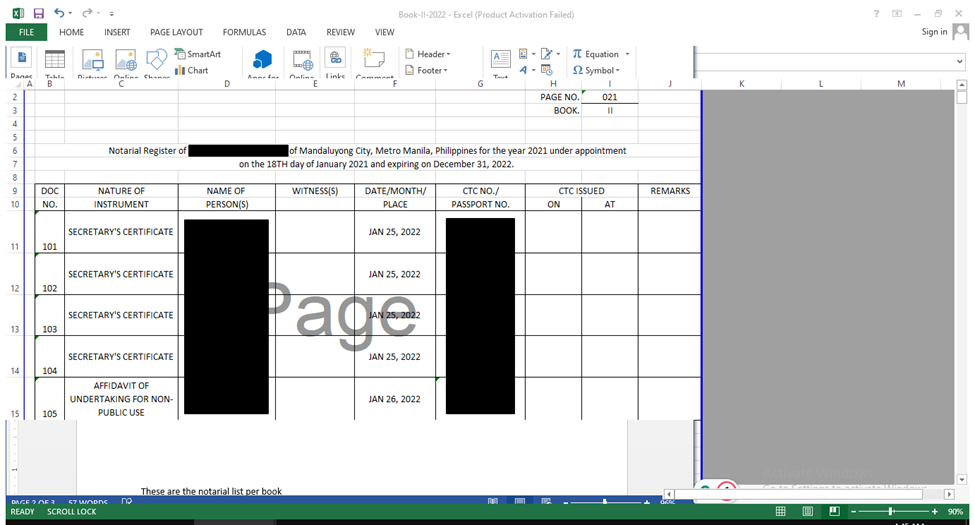Image resolution: width=975 pixels, height=525 pixels.
Task: Switch to the PAGE LAYOUT tab
Action: pyautogui.click(x=176, y=32)
